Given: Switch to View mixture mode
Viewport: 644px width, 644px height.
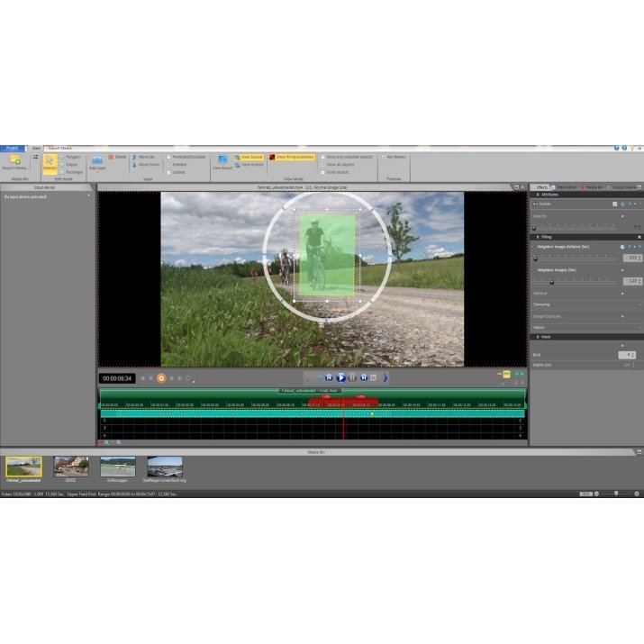Looking at the screenshot, I should pos(249,164).
